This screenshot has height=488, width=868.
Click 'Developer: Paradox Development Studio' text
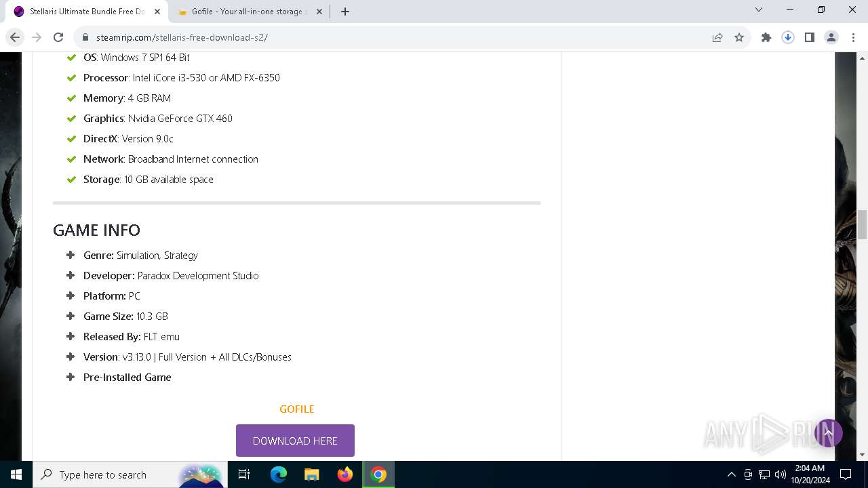point(171,276)
